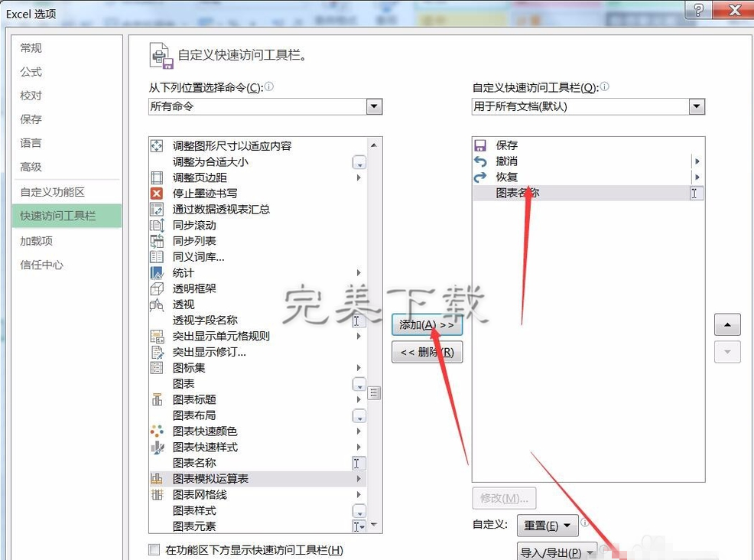Click the 图表快速样式 icon
Viewport: 754px width, 560px height.
[x=157, y=447]
